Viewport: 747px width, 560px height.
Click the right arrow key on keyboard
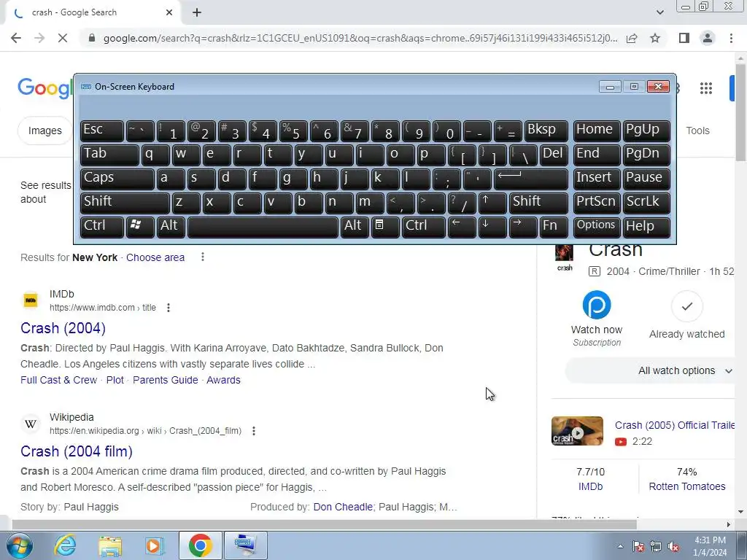(522, 226)
